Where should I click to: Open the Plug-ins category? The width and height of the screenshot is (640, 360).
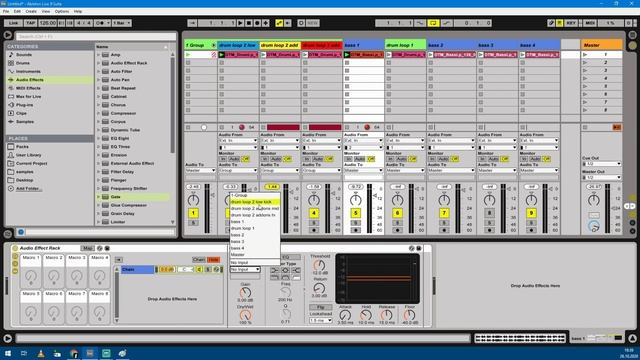tap(24, 105)
